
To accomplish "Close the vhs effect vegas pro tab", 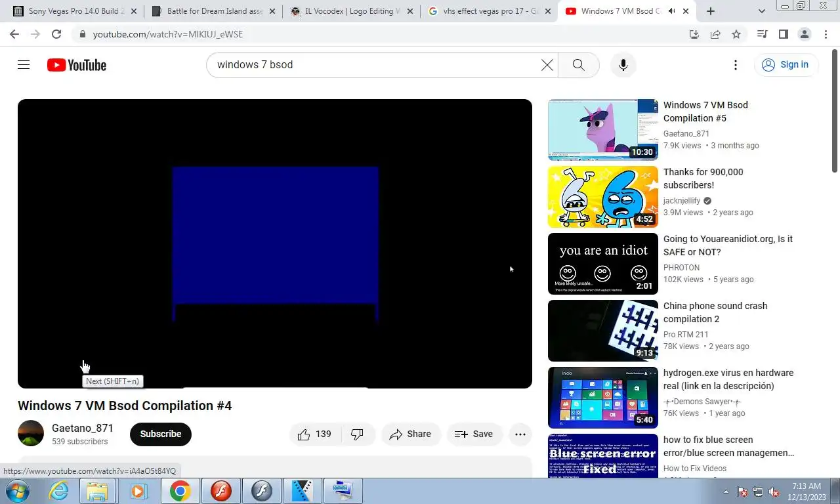I will tap(548, 11).
